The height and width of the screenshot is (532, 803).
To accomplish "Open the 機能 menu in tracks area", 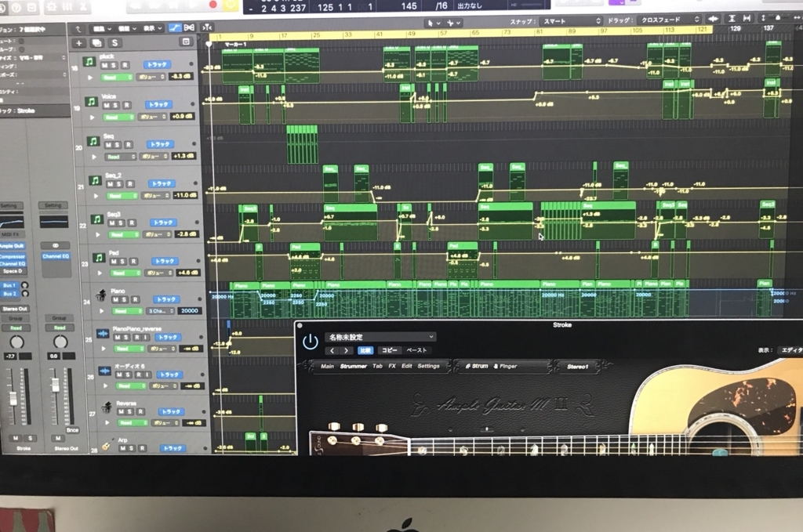I will point(126,29).
